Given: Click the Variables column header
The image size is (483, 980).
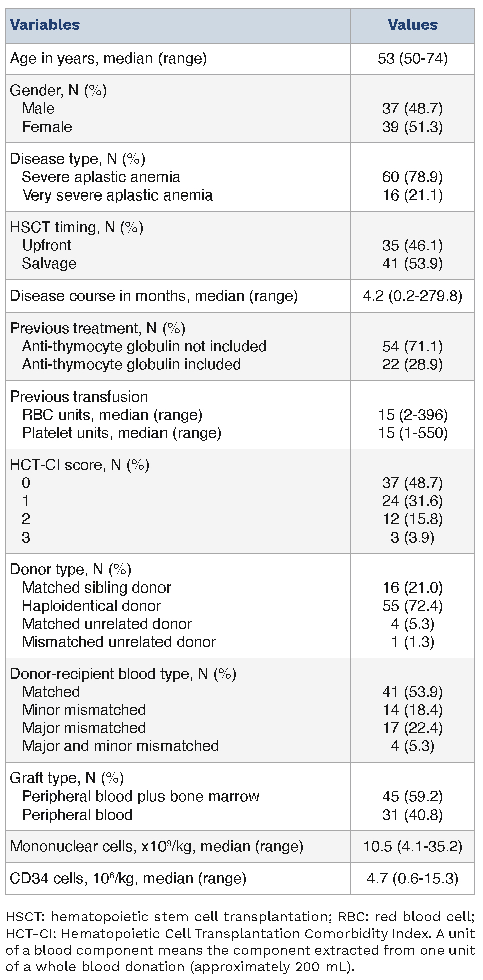Looking at the screenshot, I should pos(45,25).
